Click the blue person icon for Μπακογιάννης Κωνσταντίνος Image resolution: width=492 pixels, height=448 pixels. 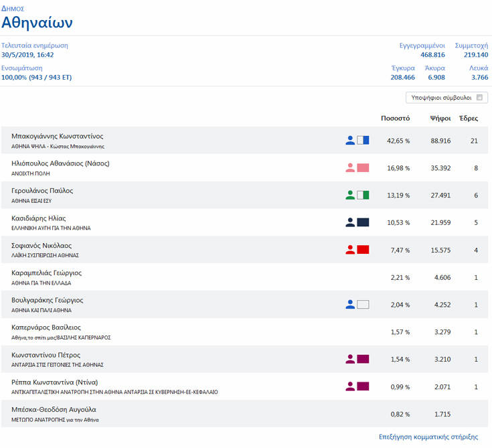point(350,141)
